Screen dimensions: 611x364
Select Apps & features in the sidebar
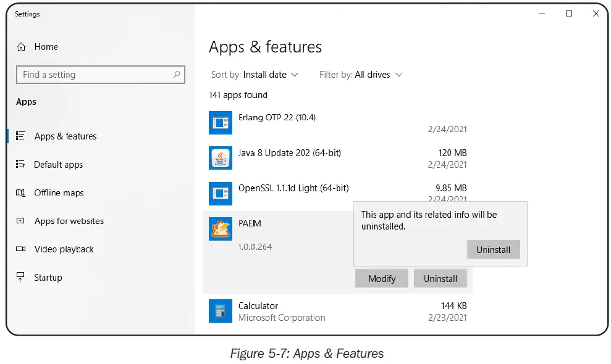coord(64,136)
